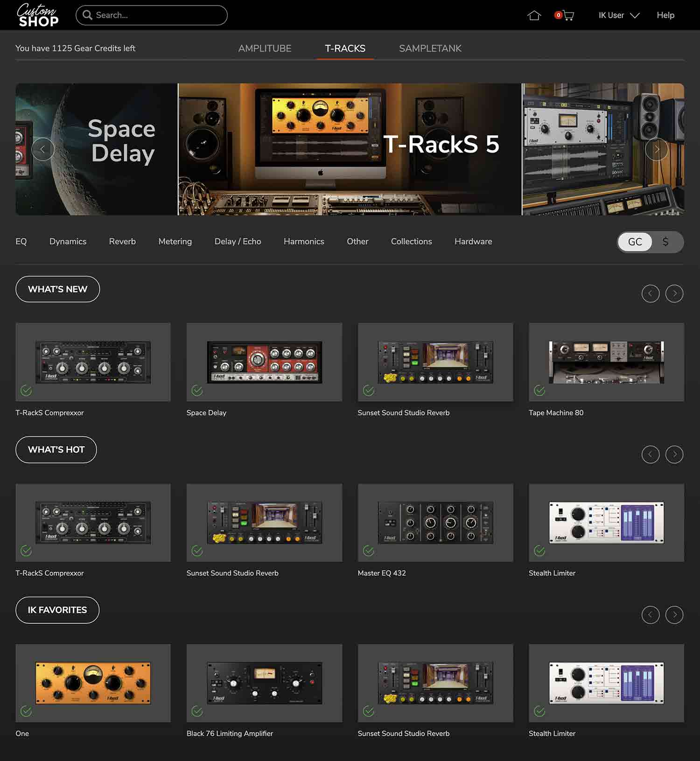The image size is (700, 761).
Task: Expand the IK User account menu
Action: point(618,15)
